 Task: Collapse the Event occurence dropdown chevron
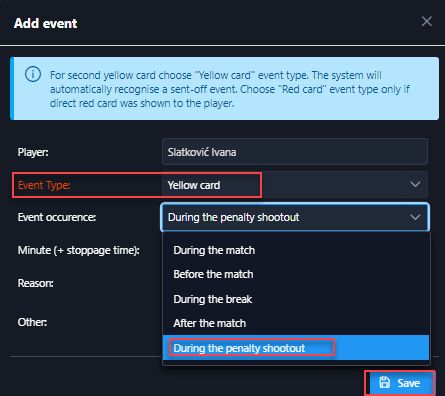(415, 217)
